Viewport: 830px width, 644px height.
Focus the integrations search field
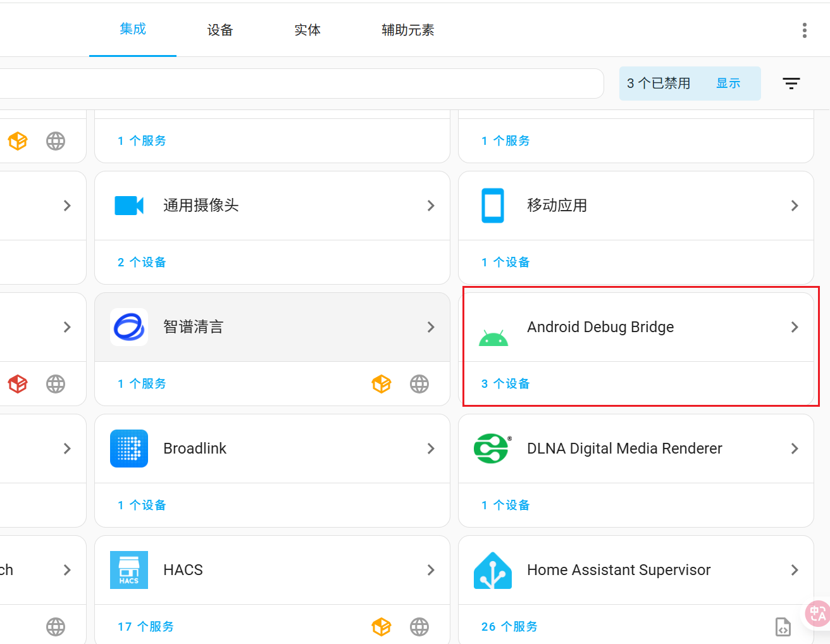(x=301, y=84)
